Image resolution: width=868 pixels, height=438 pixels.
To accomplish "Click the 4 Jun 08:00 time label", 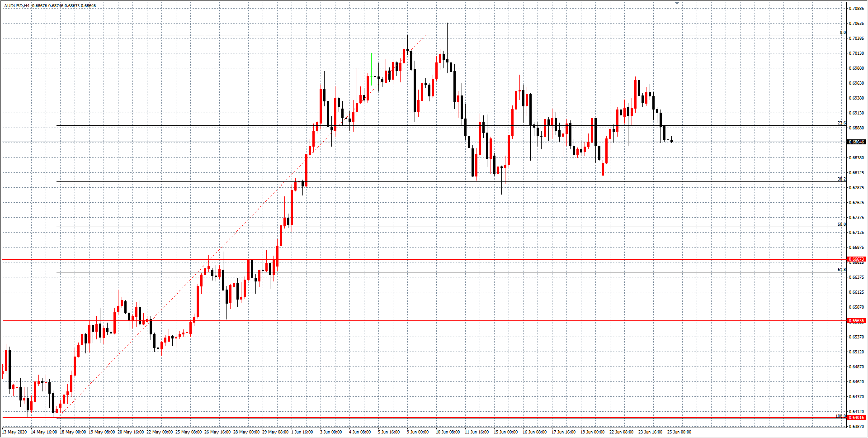I will 360,432.
